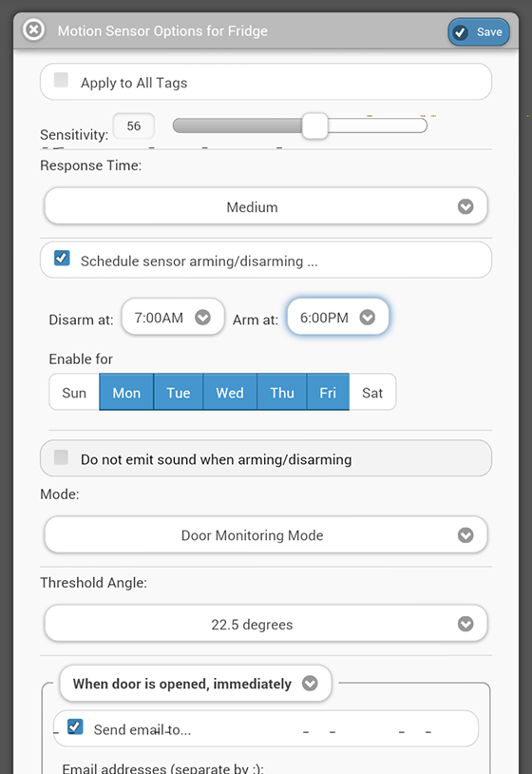Deselect Thu in Enable for
The width and height of the screenshot is (532, 774).
pyautogui.click(x=282, y=393)
